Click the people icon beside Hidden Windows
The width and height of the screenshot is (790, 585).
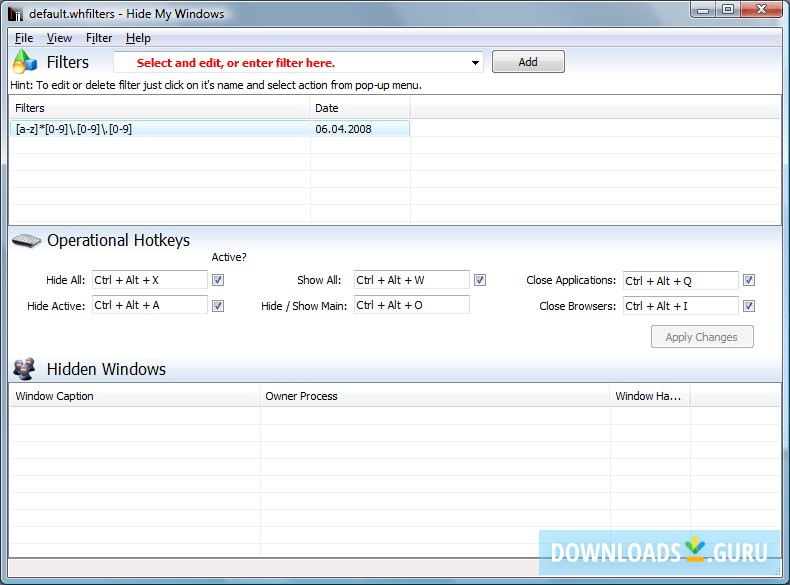click(24, 369)
